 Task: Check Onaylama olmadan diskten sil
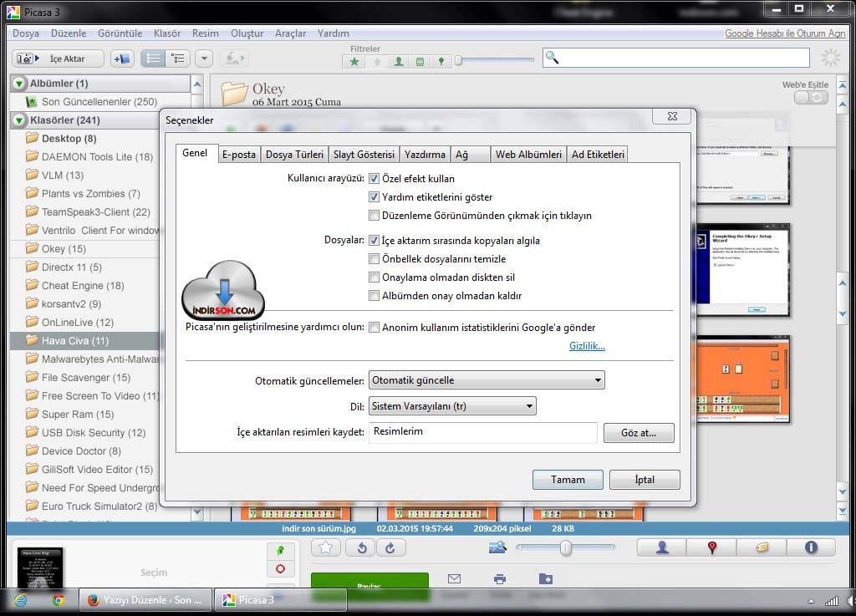click(x=374, y=277)
